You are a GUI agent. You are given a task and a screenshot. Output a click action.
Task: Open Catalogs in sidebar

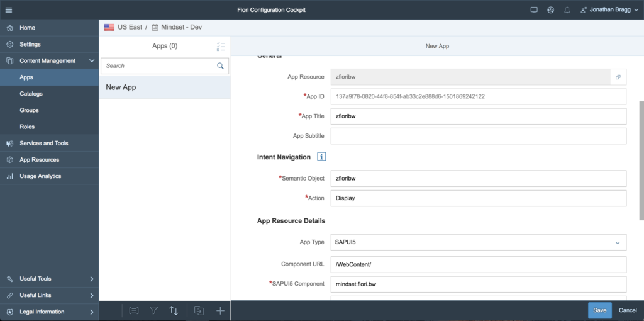coord(49,94)
